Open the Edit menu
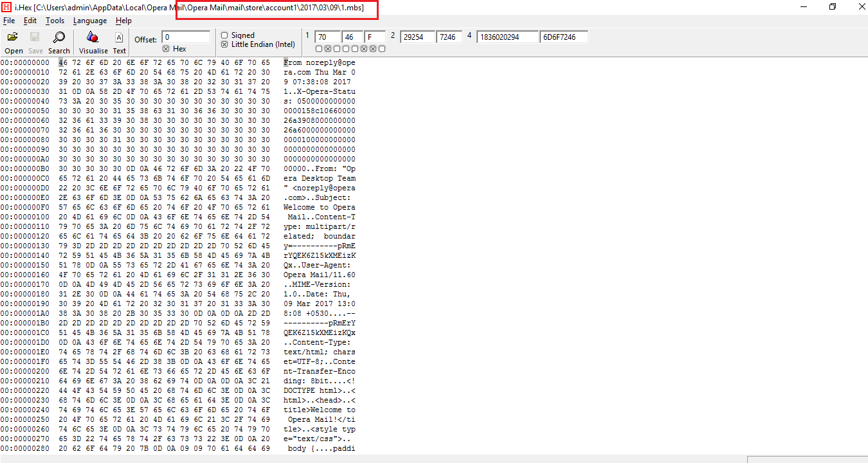Viewport: 868px width, 463px height. coord(30,21)
